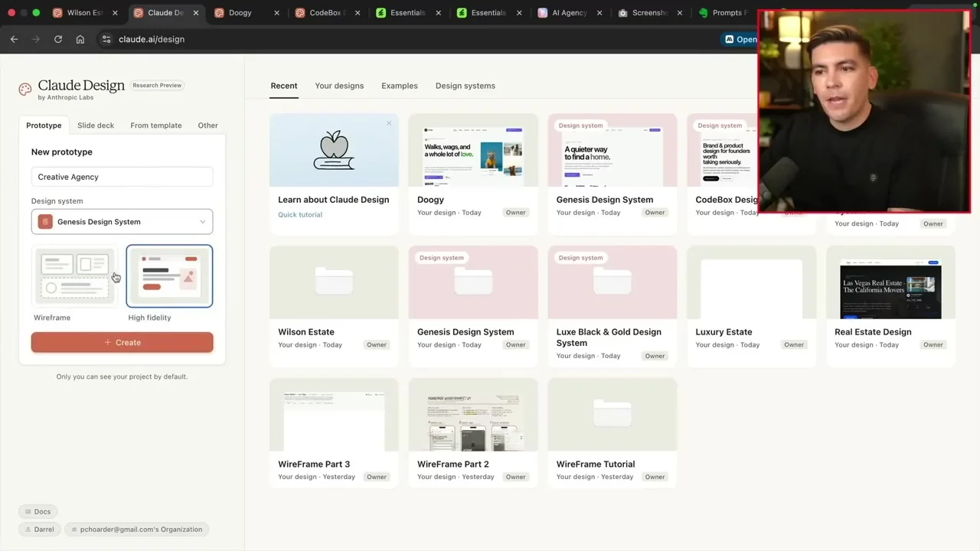Image resolution: width=980 pixels, height=551 pixels.
Task: Open the Your designs tab
Action: (339, 86)
